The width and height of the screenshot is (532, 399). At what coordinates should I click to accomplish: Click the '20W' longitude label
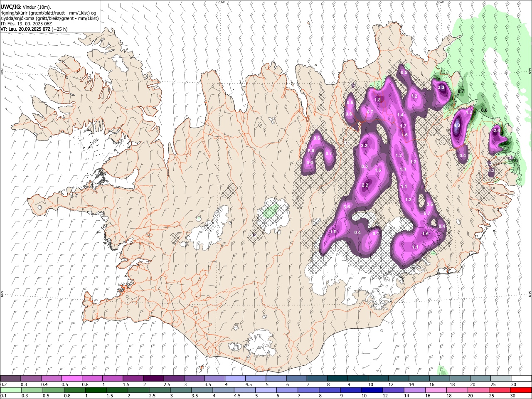coord(221,2)
